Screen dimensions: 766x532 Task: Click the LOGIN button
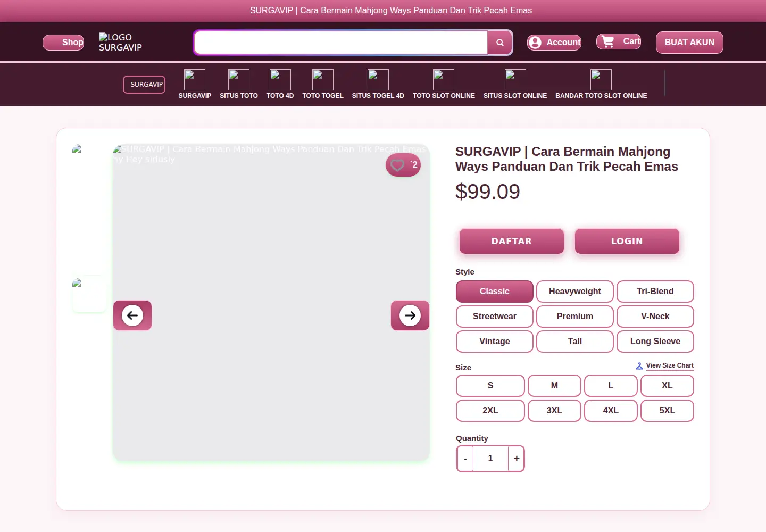[627, 241]
